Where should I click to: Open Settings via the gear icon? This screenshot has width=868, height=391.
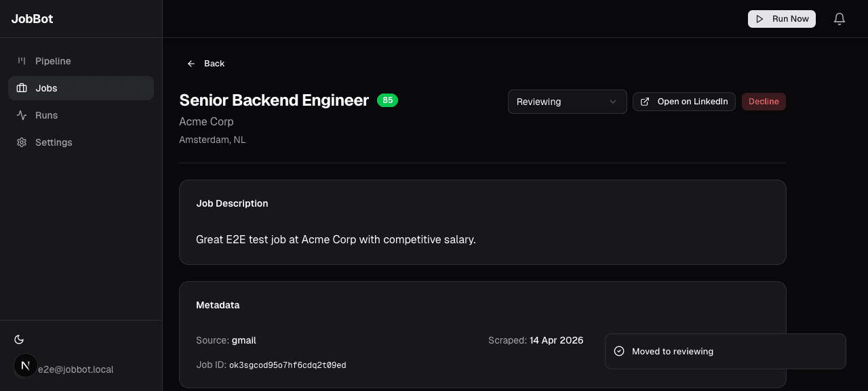tap(22, 142)
